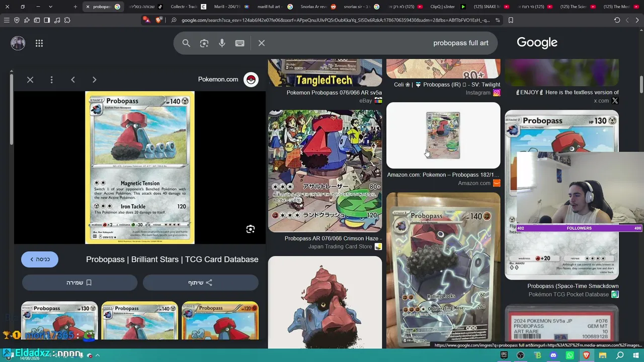Close the active probopass tab
Image resolution: width=644 pixels, height=362 pixels.
coord(88,7)
